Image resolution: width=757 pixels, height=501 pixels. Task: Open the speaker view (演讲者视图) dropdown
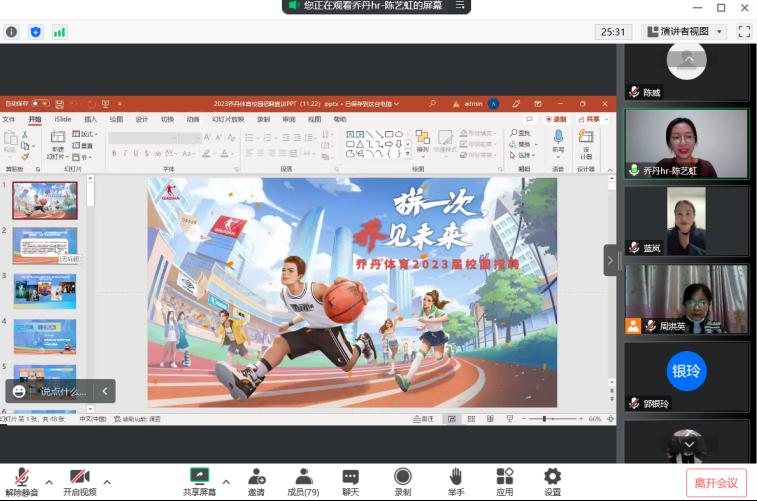pos(684,32)
